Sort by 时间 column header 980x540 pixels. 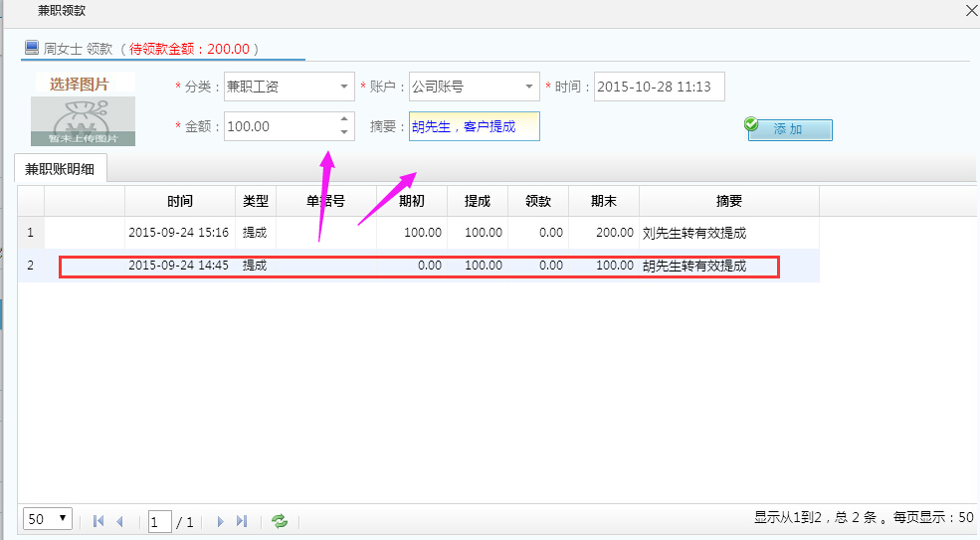coord(180,201)
